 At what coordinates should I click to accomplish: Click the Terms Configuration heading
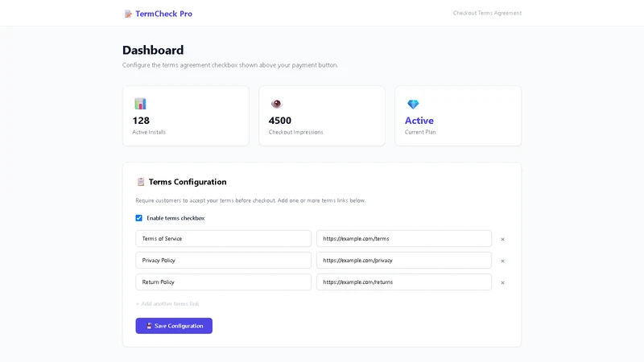coord(188,182)
